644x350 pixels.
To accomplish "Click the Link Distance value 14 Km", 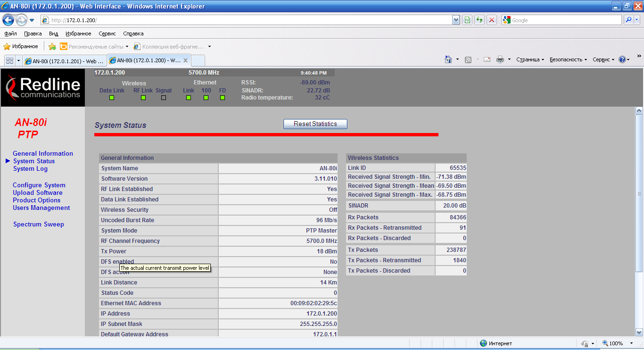I will [329, 283].
